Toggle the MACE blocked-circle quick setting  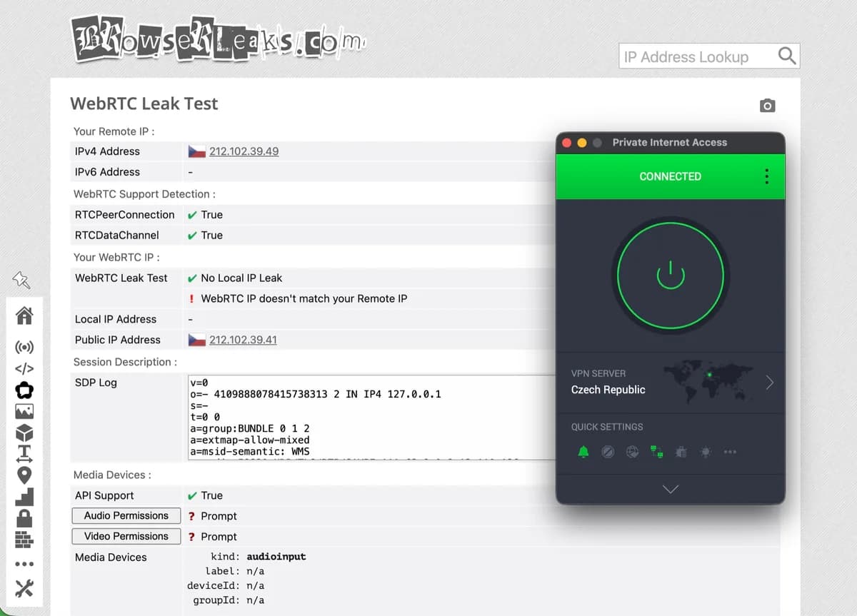point(608,452)
